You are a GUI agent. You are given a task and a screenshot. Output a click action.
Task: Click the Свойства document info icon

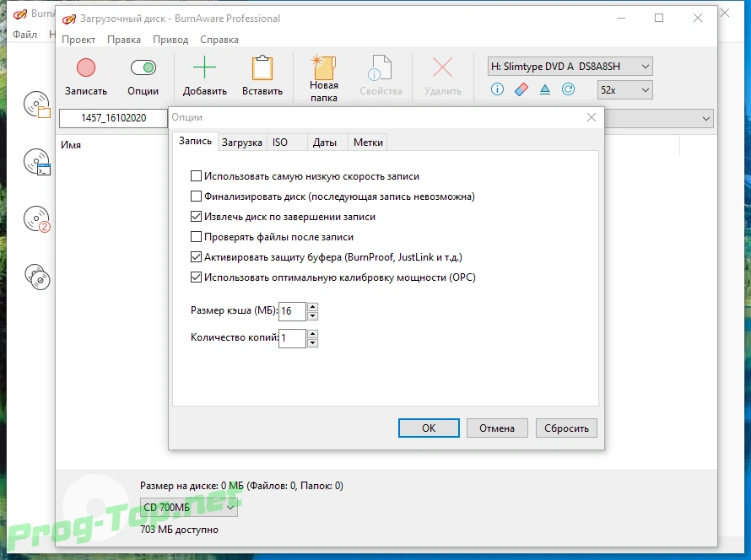pos(381,67)
